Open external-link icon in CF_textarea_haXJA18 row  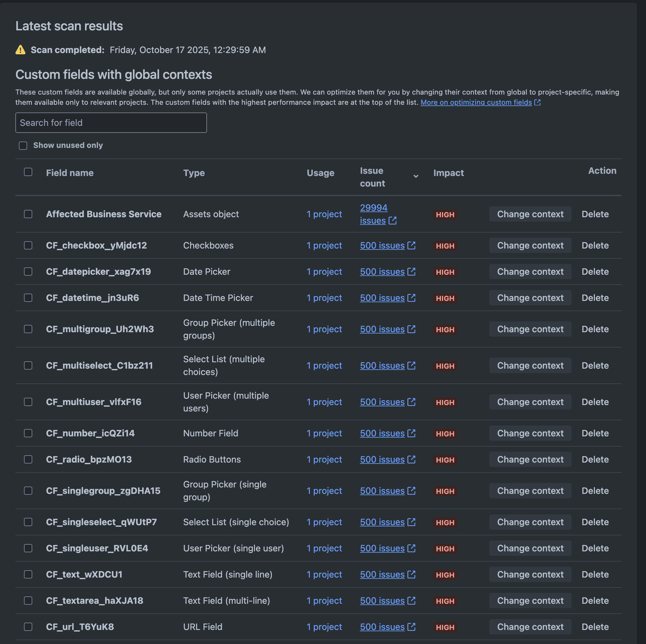click(x=411, y=601)
